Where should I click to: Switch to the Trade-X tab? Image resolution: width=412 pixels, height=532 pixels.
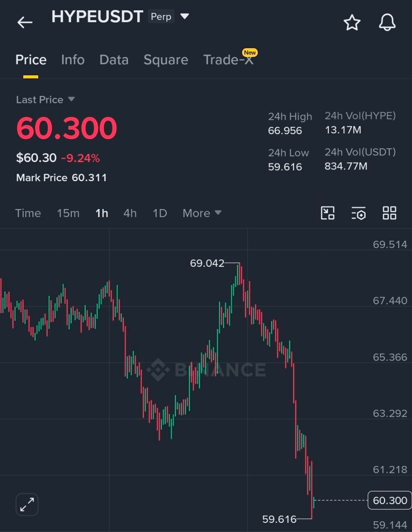tap(228, 60)
